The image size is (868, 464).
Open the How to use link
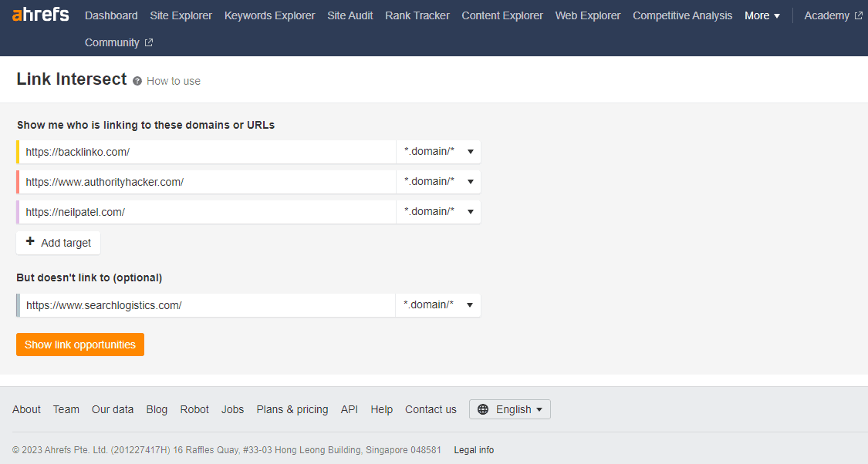(174, 81)
